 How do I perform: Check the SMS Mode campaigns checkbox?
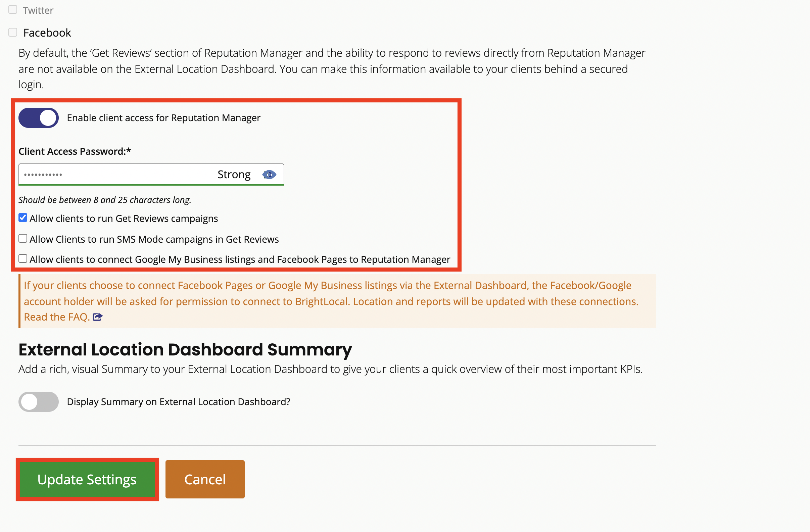click(x=23, y=239)
